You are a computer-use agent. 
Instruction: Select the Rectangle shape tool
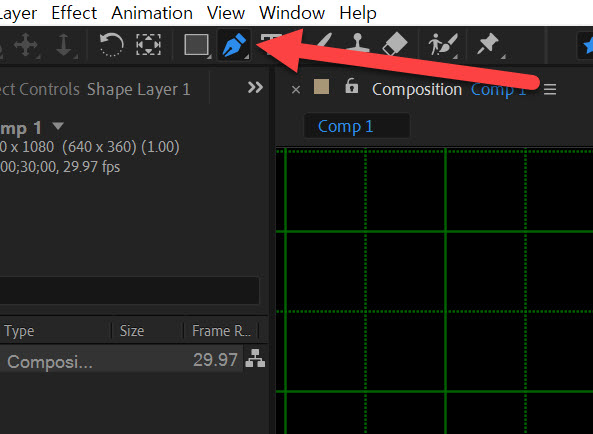pos(197,45)
